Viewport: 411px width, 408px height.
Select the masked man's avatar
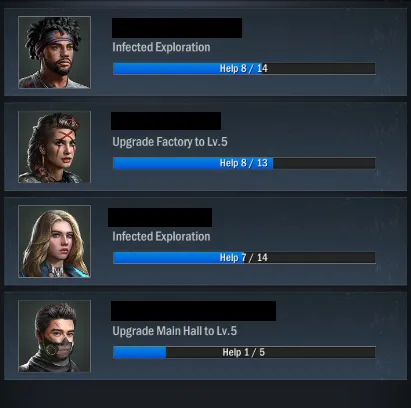[54, 336]
